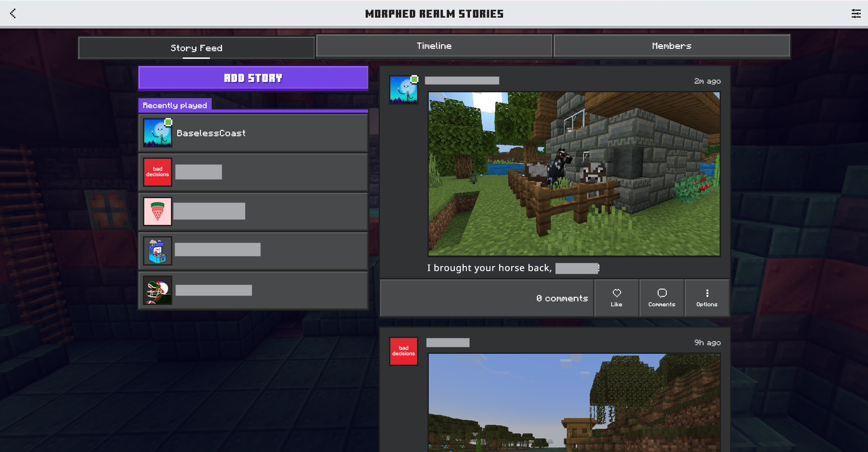The height and width of the screenshot is (452, 868).
Task: Click the watermelon slice avatar
Action: click(157, 211)
